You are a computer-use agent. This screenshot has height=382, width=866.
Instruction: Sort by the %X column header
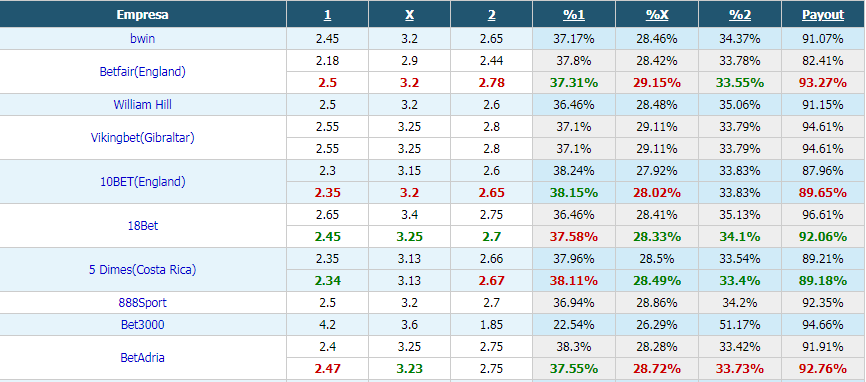(x=657, y=15)
